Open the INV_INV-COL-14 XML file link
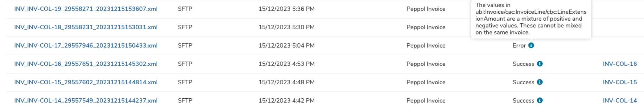This screenshot has height=110, width=644. (86, 101)
